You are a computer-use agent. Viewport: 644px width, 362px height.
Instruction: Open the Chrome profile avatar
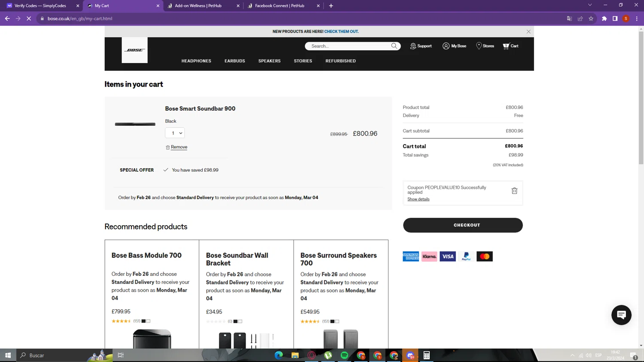(x=626, y=18)
